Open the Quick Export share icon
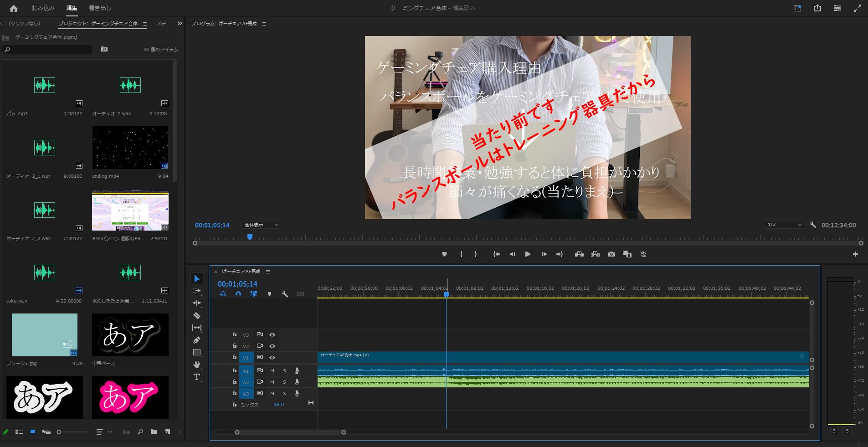This screenshot has width=868, height=447. click(x=817, y=8)
